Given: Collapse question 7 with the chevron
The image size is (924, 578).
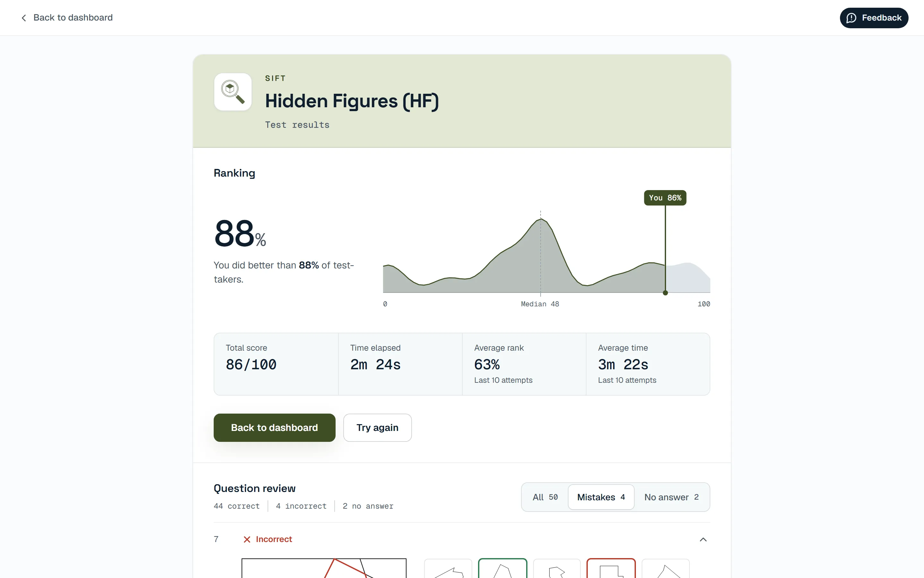Looking at the screenshot, I should click(x=703, y=539).
